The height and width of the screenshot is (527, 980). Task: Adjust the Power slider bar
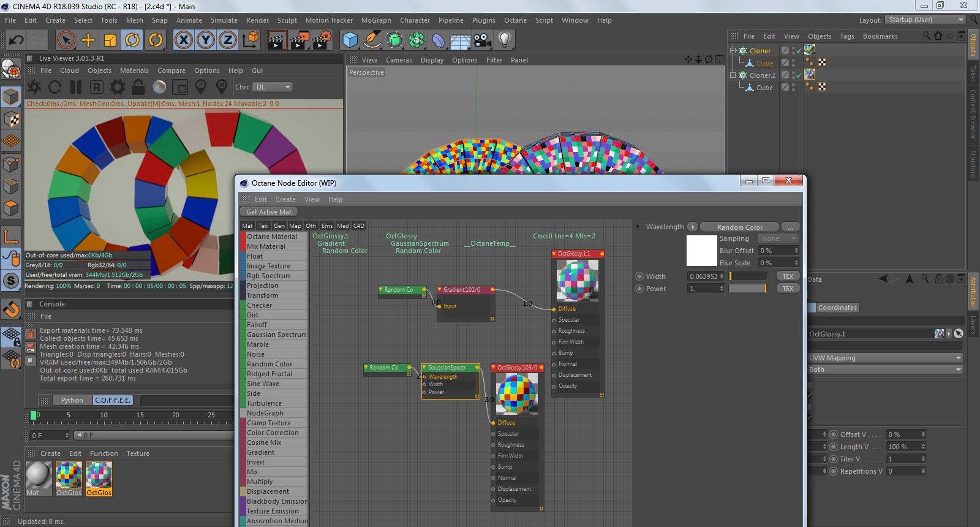[748, 289]
